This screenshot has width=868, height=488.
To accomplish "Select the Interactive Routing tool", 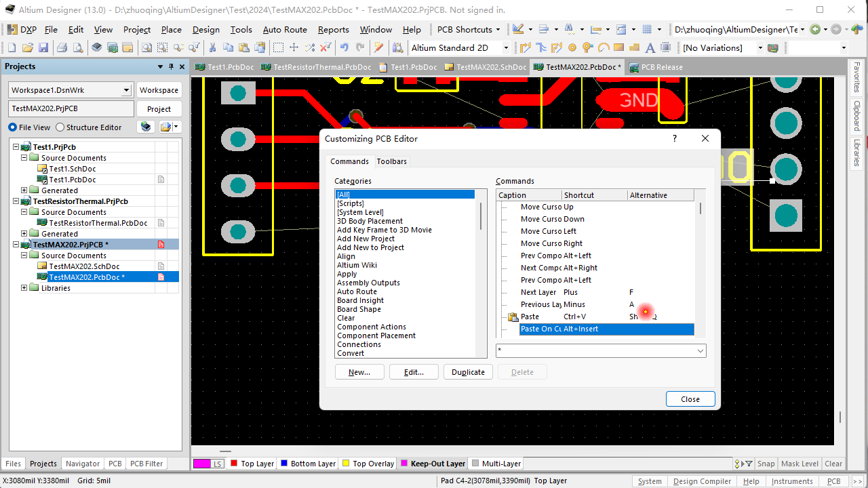I will [526, 47].
